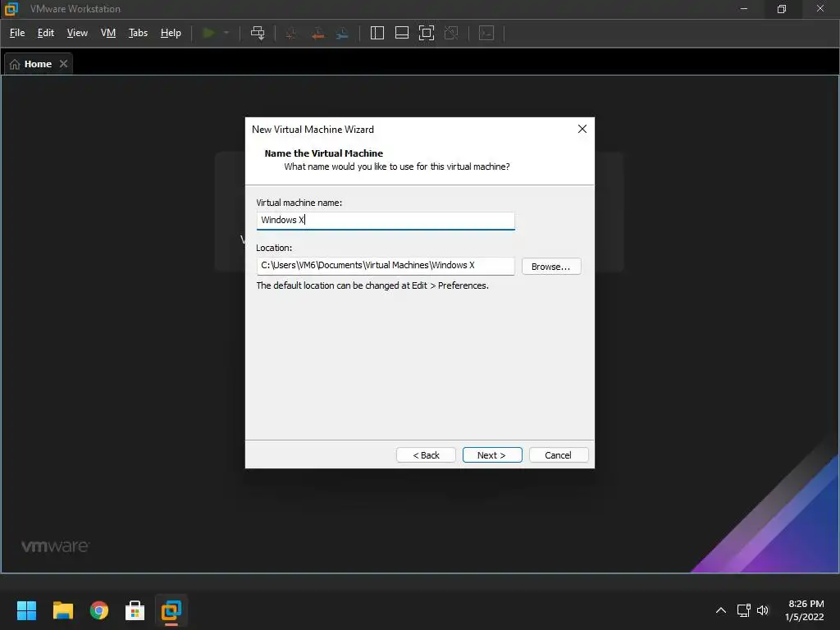Click the 'Location:' label
This screenshot has height=630, width=840.
274,248
